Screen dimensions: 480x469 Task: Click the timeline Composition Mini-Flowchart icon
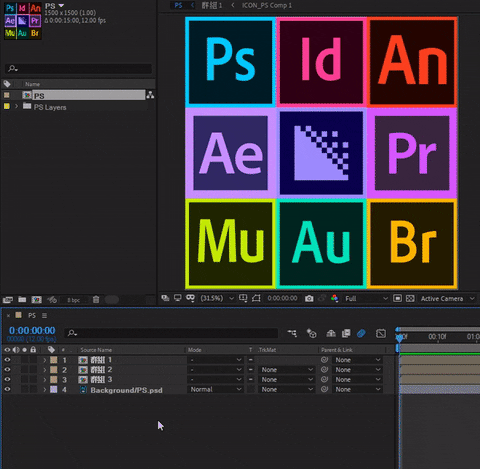point(292,333)
